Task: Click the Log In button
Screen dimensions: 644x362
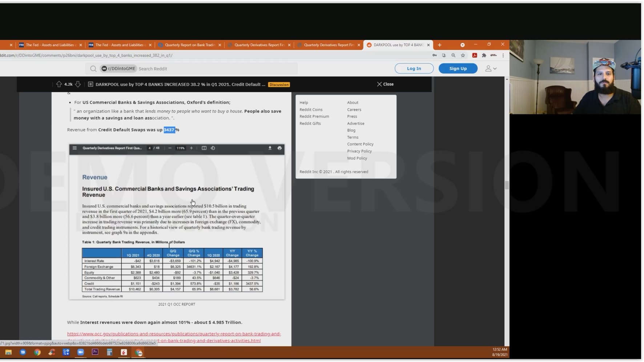Action: pyautogui.click(x=414, y=68)
